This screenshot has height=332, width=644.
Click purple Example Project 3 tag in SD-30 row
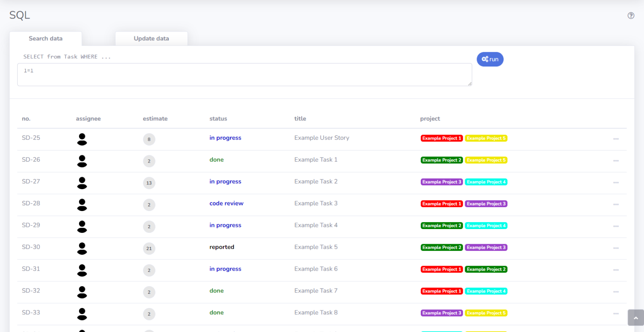pos(486,247)
